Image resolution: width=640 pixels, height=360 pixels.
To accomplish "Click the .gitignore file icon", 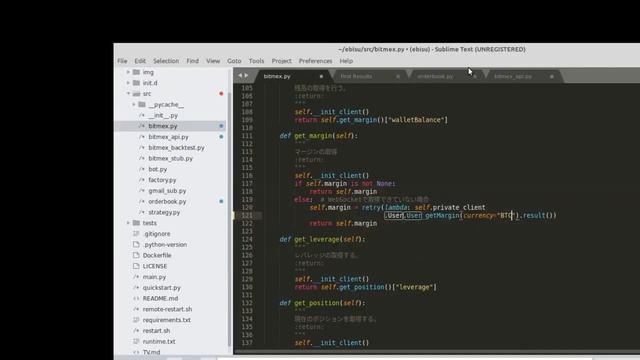I will click(x=136, y=234).
